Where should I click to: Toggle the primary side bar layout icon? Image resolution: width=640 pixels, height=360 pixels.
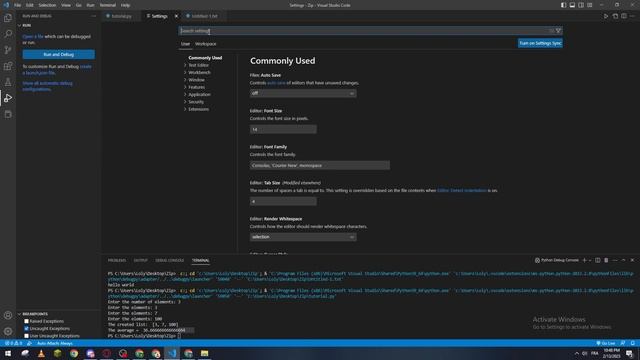click(563, 5)
